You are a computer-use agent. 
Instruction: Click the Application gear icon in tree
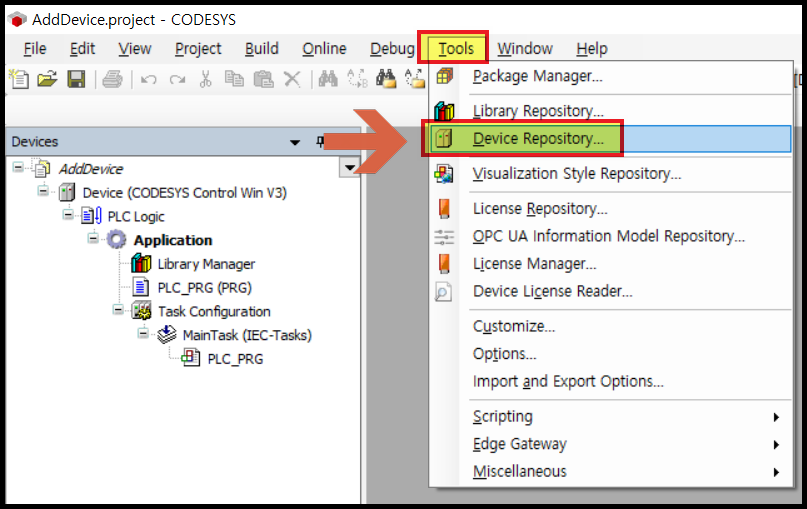(x=116, y=240)
